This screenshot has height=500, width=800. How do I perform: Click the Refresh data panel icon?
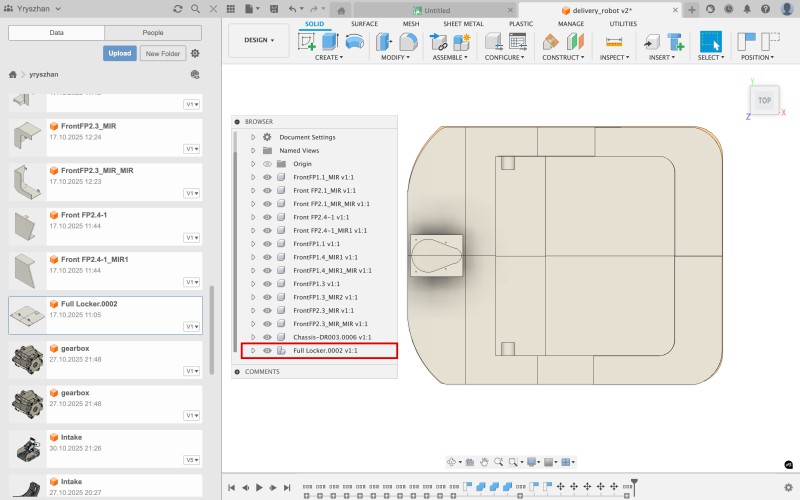pyautogui.click(x=178, y=9)
